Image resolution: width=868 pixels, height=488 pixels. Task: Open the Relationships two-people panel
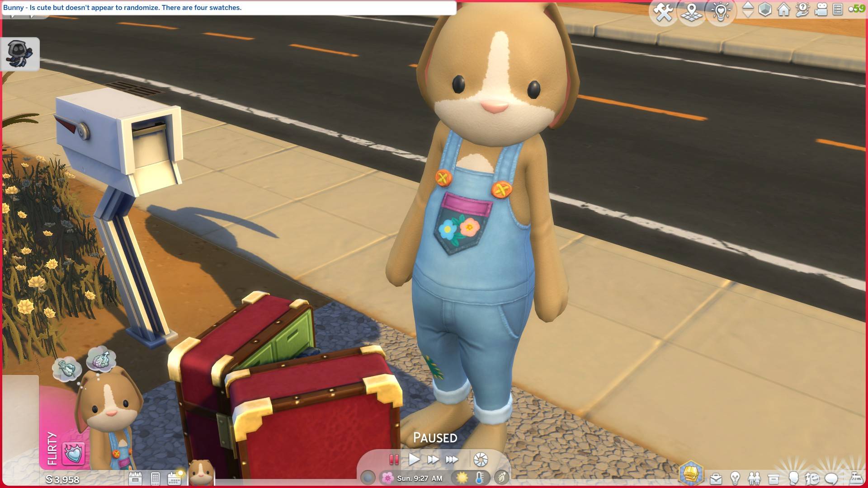[755, 478]
